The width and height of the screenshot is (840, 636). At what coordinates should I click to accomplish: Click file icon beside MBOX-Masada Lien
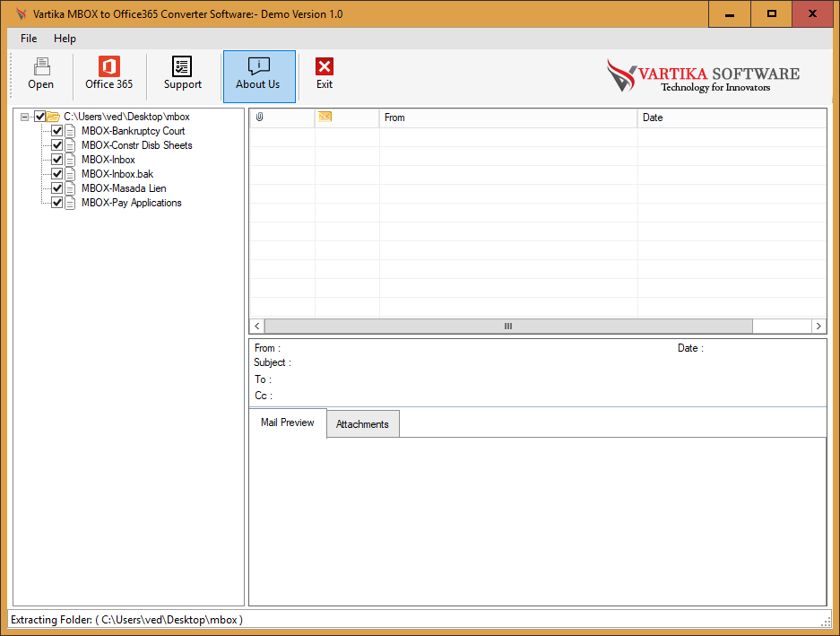pos(70,188)
